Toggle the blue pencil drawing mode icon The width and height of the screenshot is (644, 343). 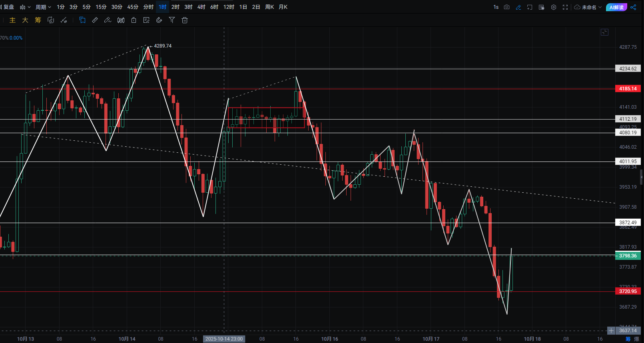pos(518,7)
